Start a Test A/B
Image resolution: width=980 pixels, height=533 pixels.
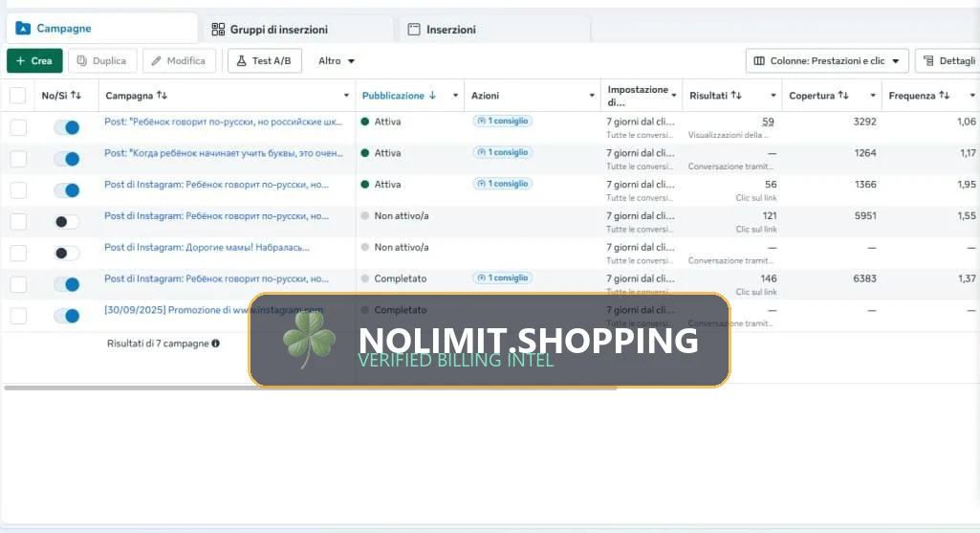pyautogui.click(x=265, y=60)
